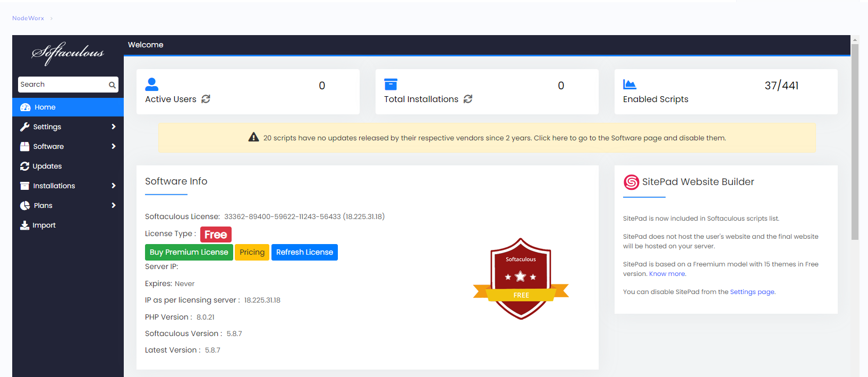Expand the Plans submenu chevron
The height and width of the screenshot is (377, 868).
(x=114, y=205)
